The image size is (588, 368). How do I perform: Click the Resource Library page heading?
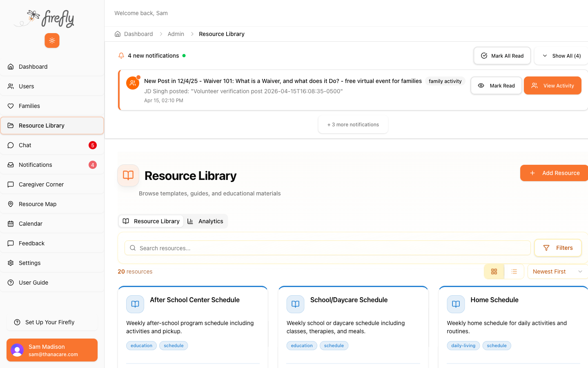(x=191, y=175)
